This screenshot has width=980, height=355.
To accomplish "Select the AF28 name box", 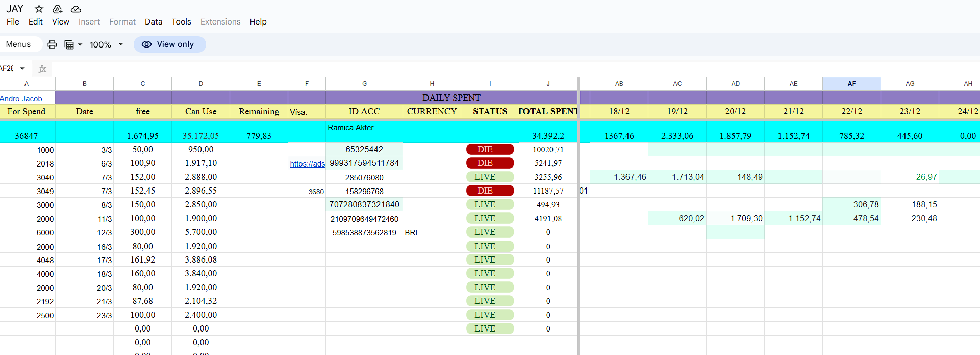I will coord(7,68).
